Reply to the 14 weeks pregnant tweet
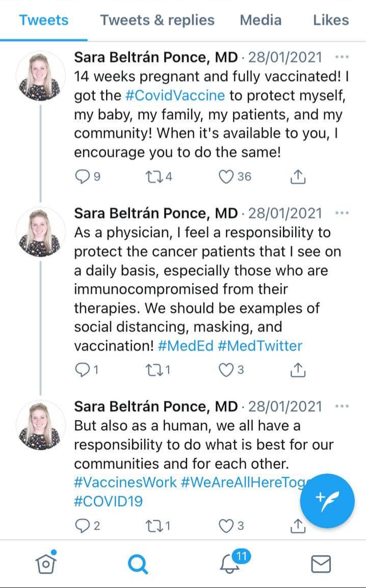The image size is (366, 588). point(82,176)
